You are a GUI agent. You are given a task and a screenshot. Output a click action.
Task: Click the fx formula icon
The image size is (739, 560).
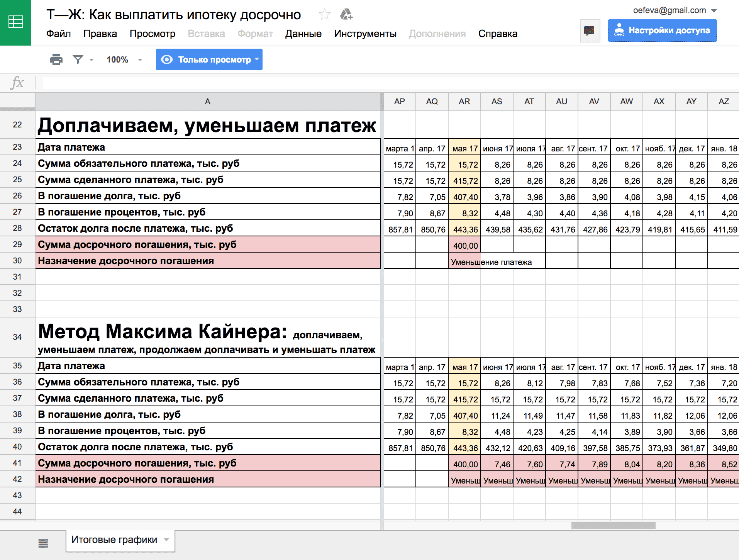17,83
